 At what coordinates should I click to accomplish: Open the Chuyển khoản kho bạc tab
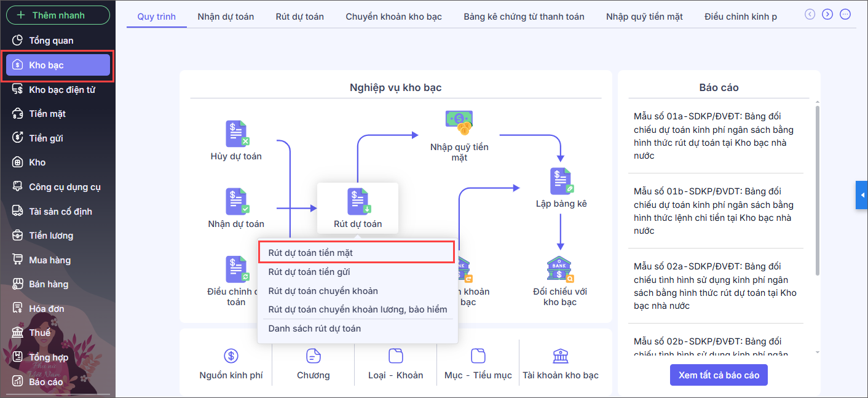click(394, 17)
